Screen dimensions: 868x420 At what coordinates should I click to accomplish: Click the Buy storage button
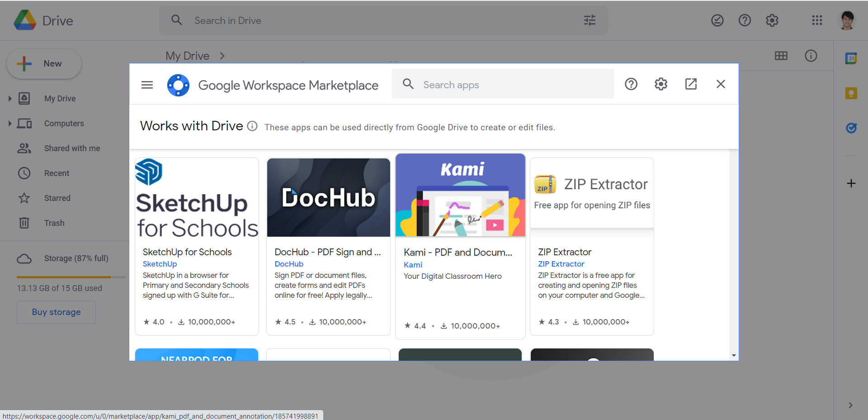click(56, 312)
